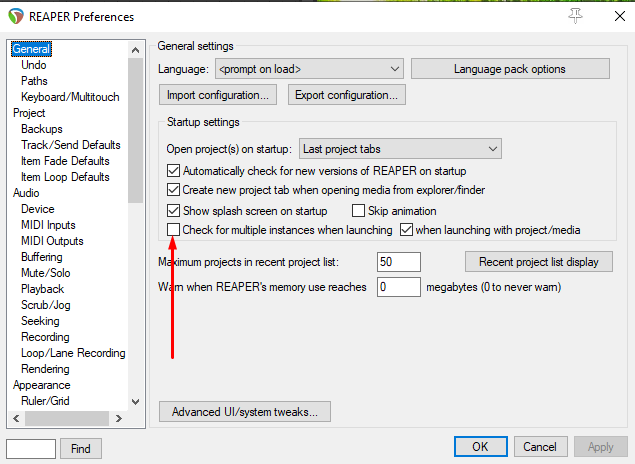This screenshot has width=635, height=464.
Task: Open Item Fade Defaults page
Action: click(65, 161)
